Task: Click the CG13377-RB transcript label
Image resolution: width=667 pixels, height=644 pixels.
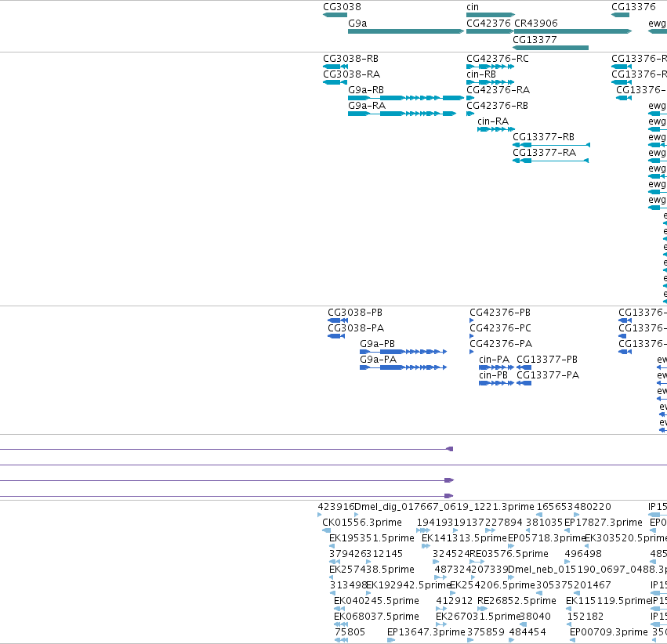Action: pyautogui.click(x=543, y=137)
